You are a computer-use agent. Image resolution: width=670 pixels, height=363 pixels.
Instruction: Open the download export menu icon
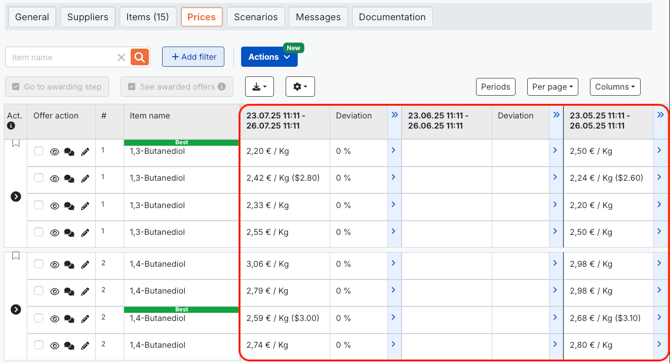pos(259,87)
